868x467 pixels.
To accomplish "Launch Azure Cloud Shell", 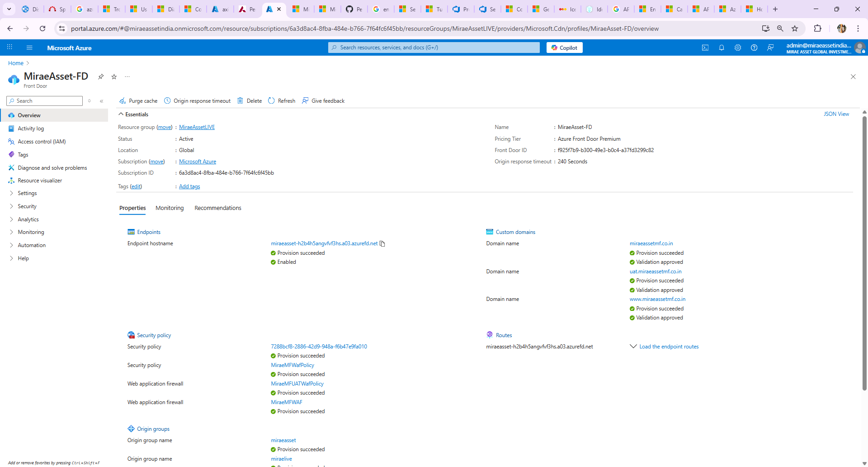I will (705, 48).
